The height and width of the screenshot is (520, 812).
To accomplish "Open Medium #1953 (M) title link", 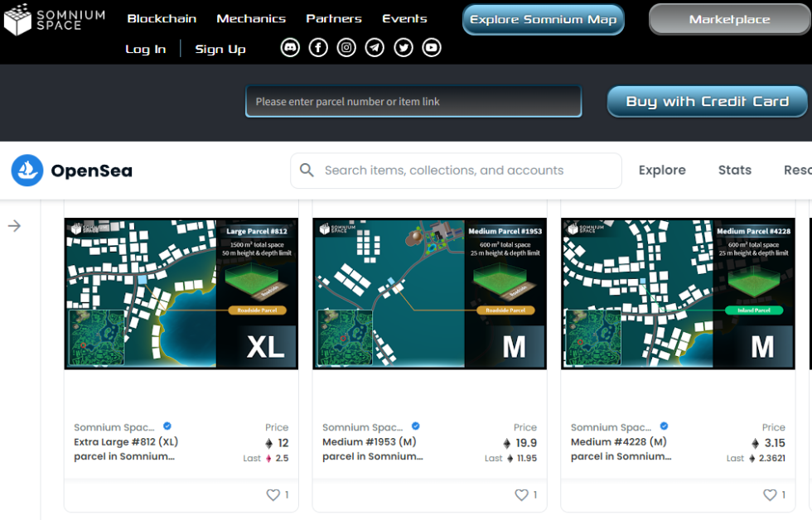I will pyautogui.click(x=372, y=449).
